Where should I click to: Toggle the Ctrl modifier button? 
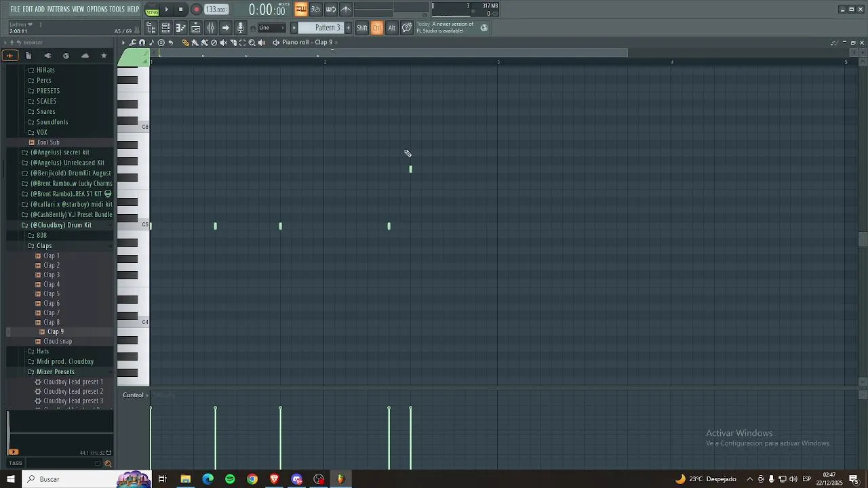click(x=377, y=28)
